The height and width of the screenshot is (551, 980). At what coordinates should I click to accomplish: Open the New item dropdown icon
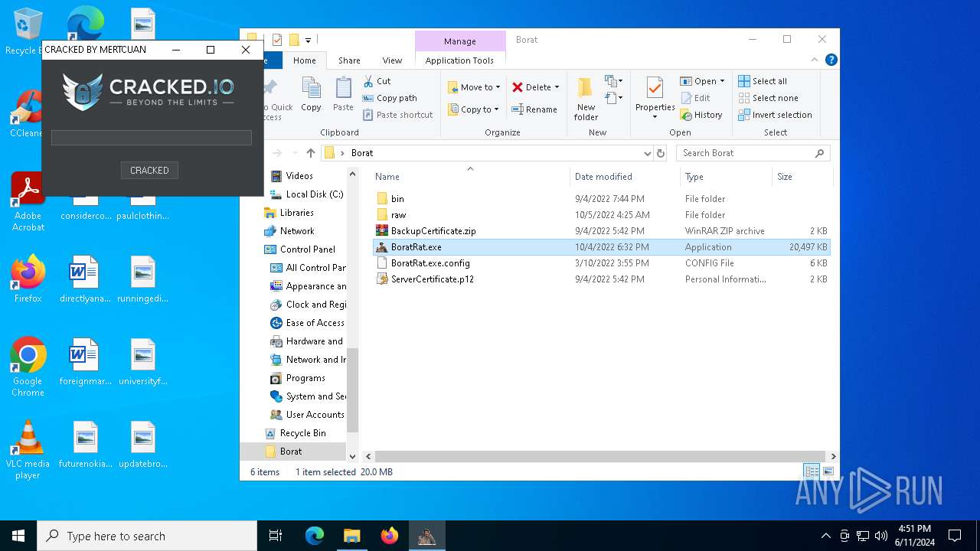click(612, 81)
